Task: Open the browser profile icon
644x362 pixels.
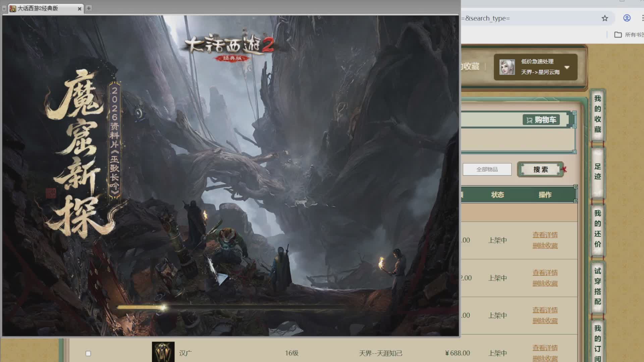Action: point(627,18)
